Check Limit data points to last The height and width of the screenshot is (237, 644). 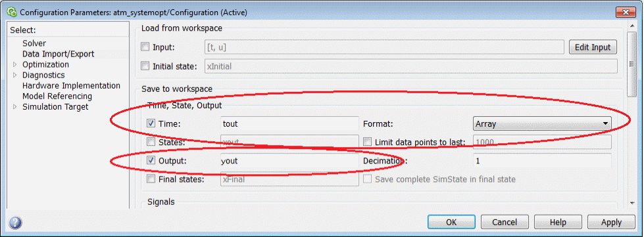point(367,142)
